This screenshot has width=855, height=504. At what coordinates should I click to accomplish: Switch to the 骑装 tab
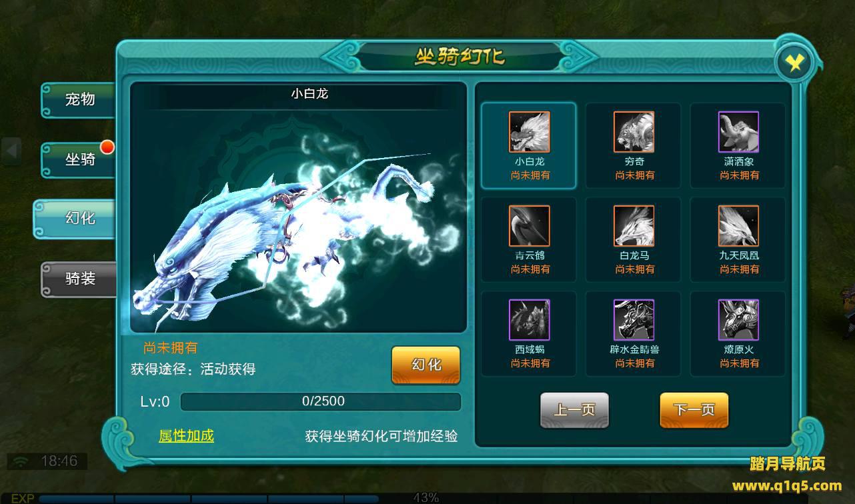pyautogui.click(x=79, y=279)
